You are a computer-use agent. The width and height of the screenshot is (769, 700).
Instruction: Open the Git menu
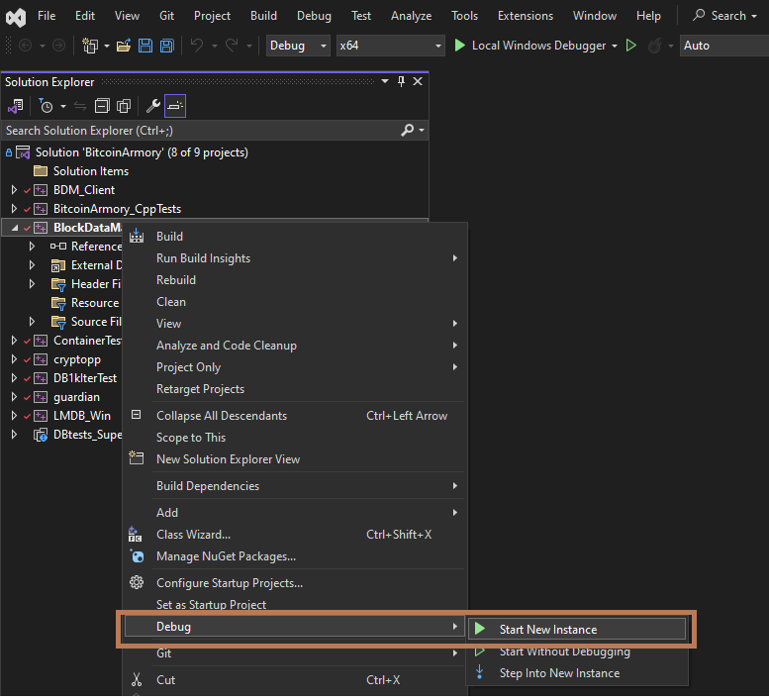click(166, 16)
